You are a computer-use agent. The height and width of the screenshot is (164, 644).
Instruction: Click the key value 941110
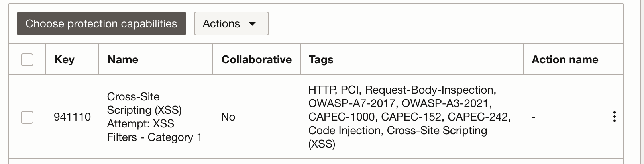point(72,117)
